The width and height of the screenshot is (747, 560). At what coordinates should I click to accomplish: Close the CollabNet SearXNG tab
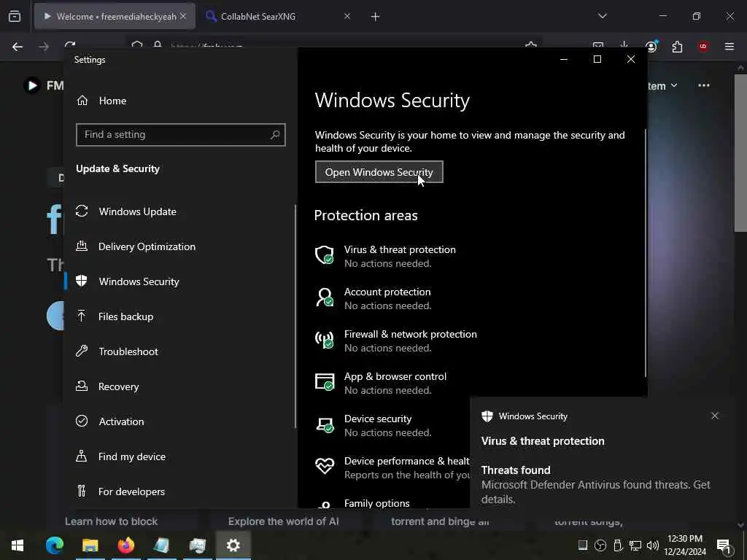[347, 16]
